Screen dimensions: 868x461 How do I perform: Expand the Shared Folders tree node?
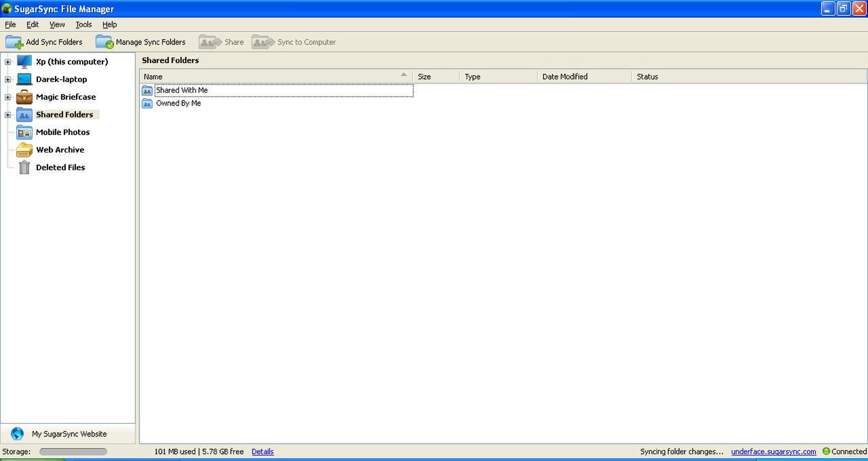(x=7, y=115)
